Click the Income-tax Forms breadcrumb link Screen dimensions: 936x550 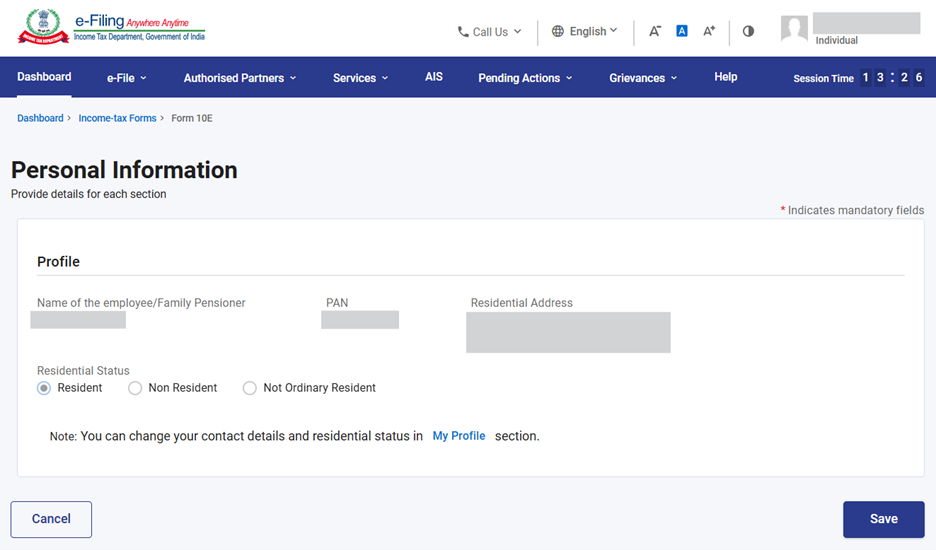click(x=117, y=118)
